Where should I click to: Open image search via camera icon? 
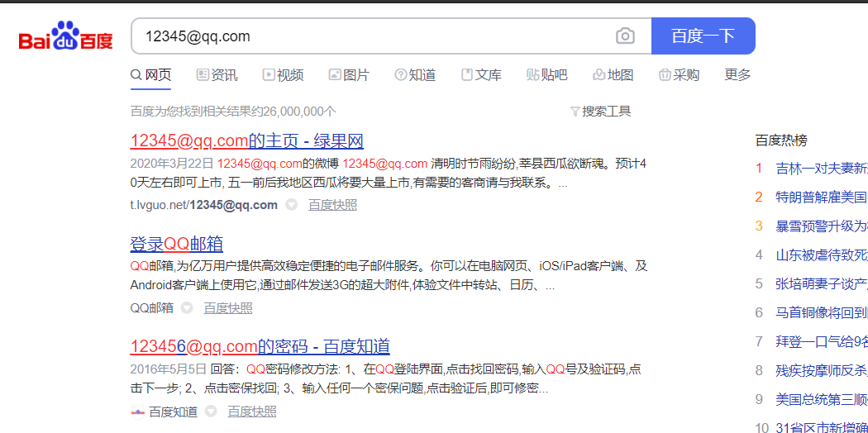(x=625, y=36)
